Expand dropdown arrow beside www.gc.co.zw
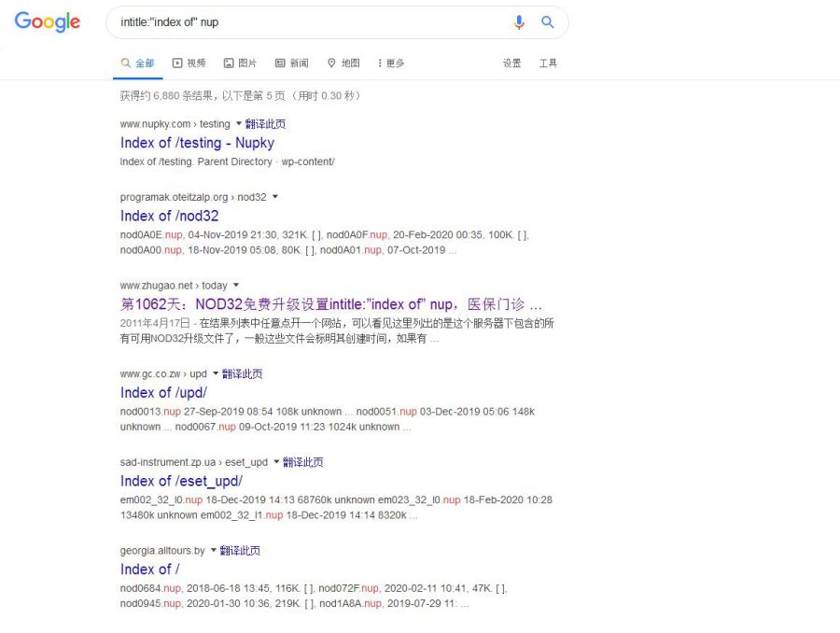Image resolution: width=840 pixels, height=633 pixels. click(x=216, y=373)
